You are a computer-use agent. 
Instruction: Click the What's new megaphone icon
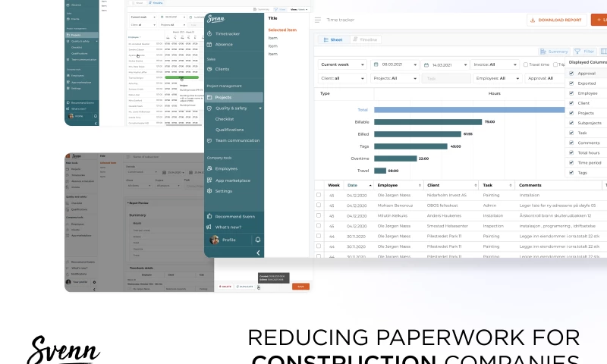click(x=209, y=227)
